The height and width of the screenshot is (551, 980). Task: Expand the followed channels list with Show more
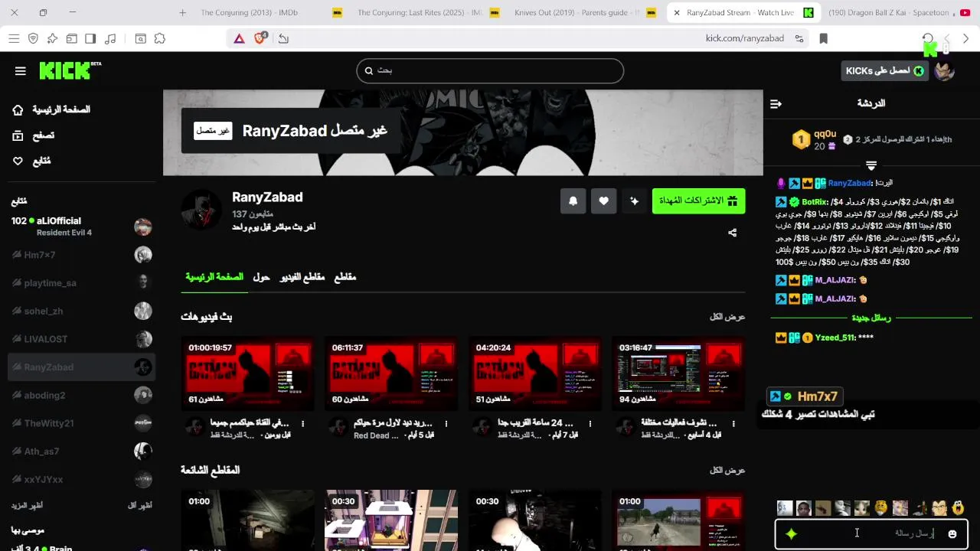click(27, 506)
